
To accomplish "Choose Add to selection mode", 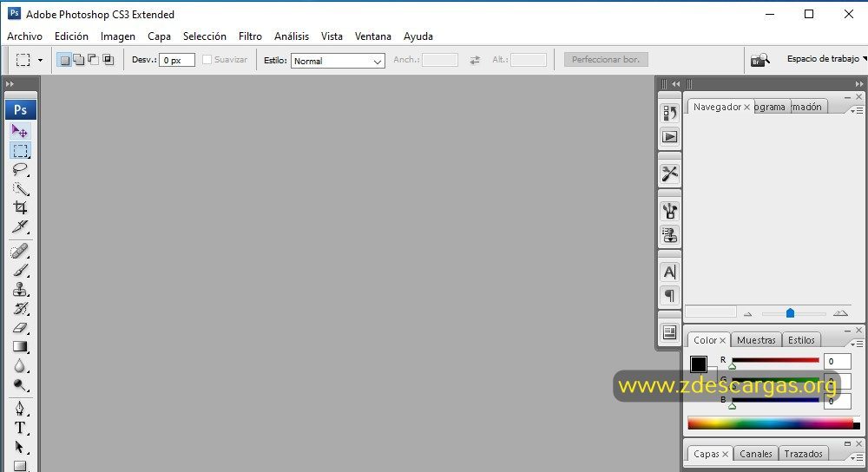I will [x=79, y=60].
